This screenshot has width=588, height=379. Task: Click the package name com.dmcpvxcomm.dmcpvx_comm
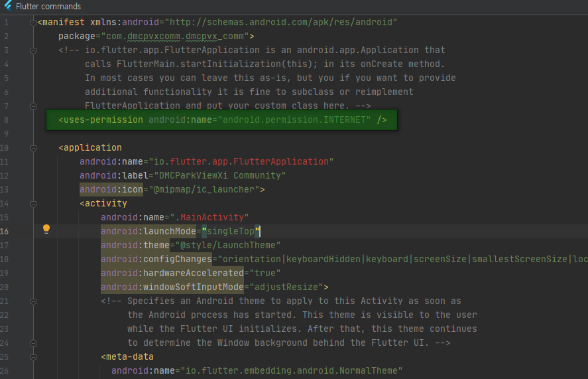[x=175, y=36]
